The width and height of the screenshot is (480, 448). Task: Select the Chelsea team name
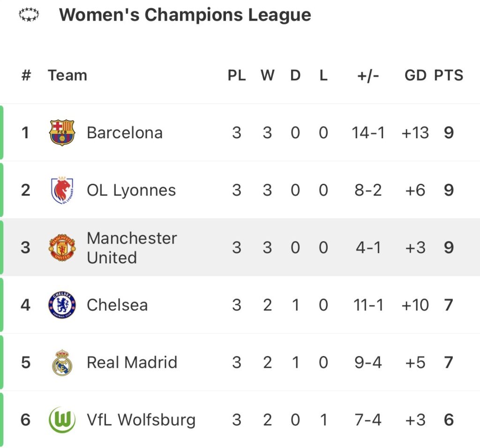coord(117,305)
